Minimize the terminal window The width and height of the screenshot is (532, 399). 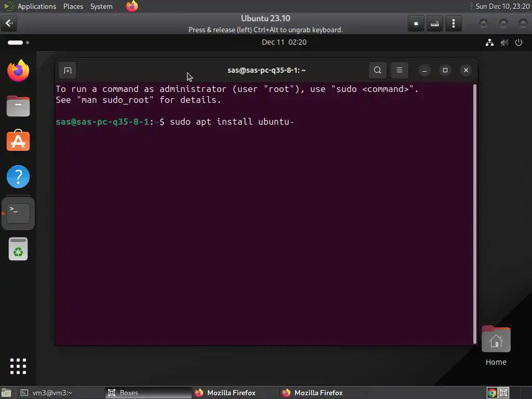(424, 70)
